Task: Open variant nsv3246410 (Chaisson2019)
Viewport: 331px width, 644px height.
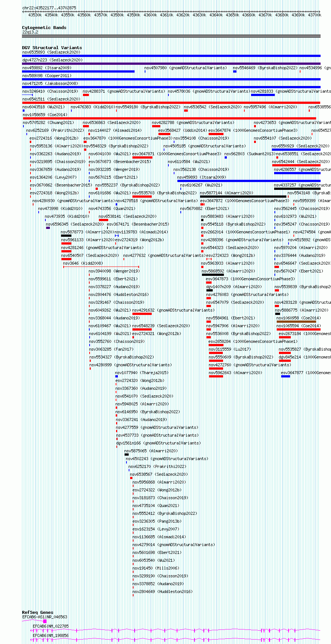Action: coord(50,91)
